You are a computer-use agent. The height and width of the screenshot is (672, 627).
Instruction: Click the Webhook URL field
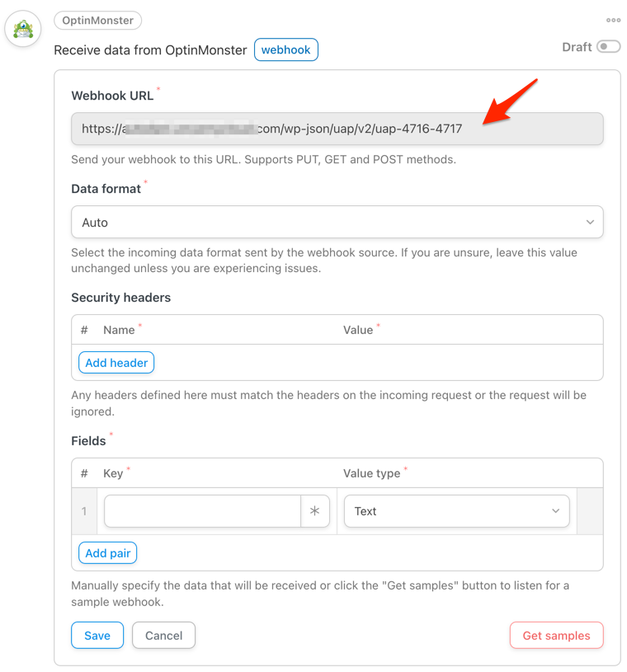pos(337,129)
